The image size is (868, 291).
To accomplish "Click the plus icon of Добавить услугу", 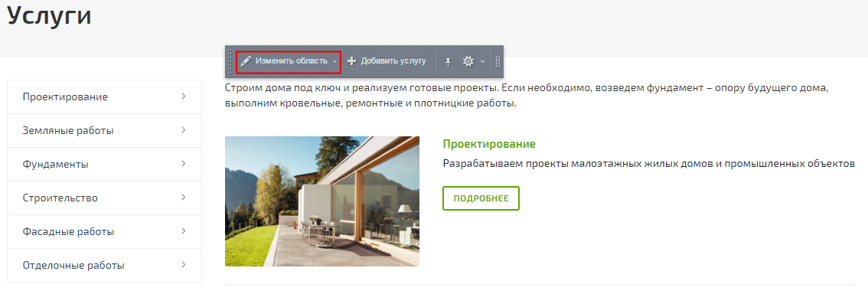I will coord(351,61).
